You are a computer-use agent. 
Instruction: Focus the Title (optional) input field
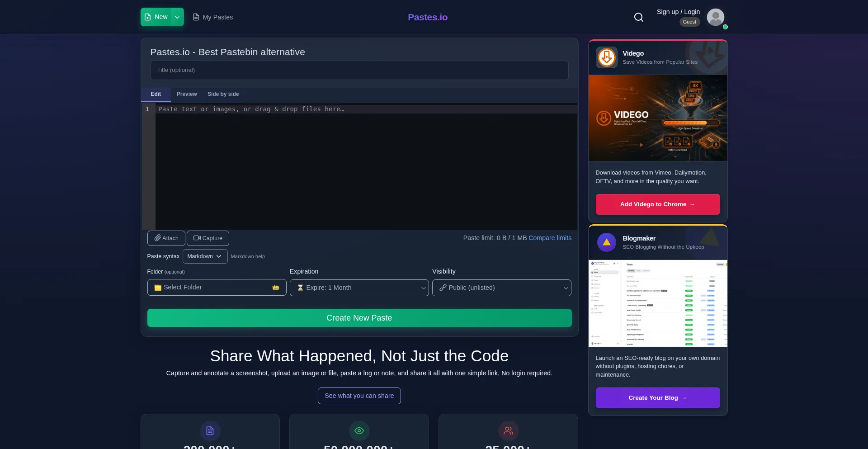pos(359,70)
